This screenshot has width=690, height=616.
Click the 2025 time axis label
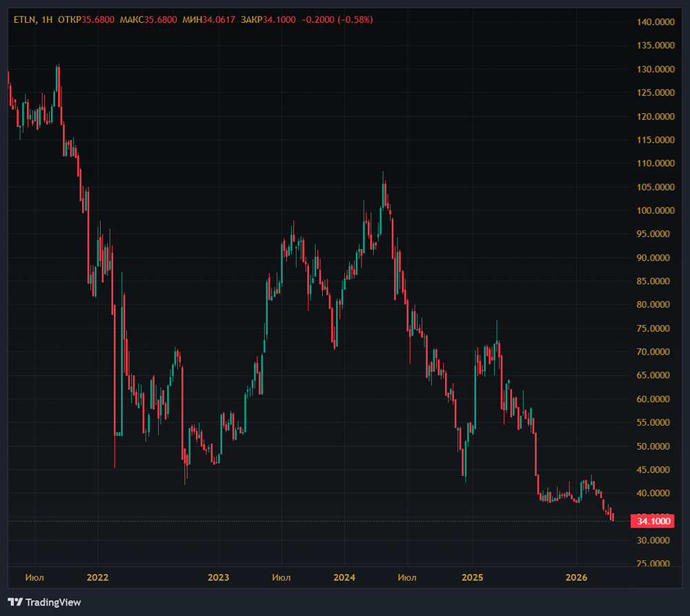[x=472, y=577]
